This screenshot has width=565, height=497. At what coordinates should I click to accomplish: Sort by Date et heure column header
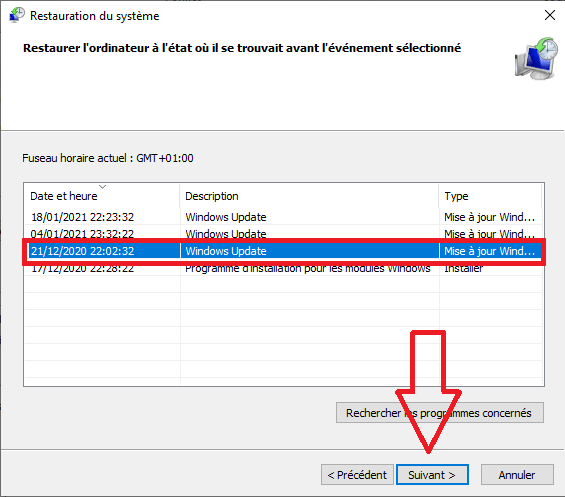tap(102, 196)
